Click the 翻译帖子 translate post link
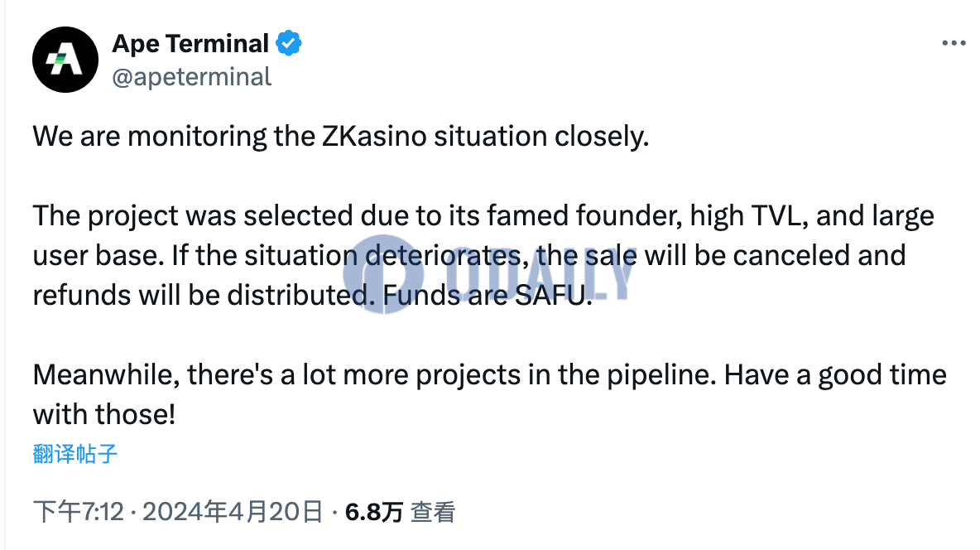Viewport: 980px width, 550px height. pyautogui.click(x=75, y=454)
